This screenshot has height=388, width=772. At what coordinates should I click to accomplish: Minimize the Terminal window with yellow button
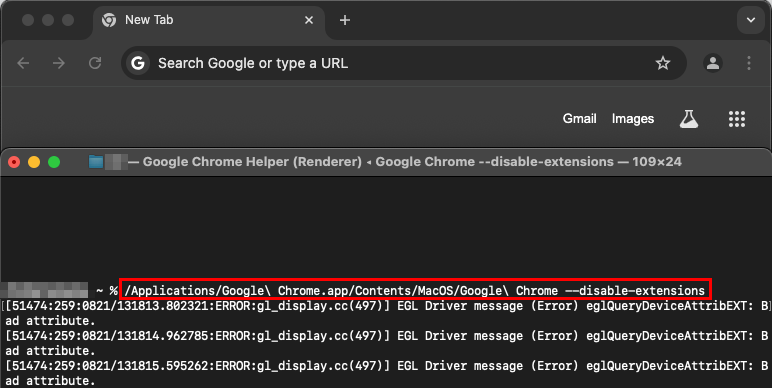(x=34, y=162)
